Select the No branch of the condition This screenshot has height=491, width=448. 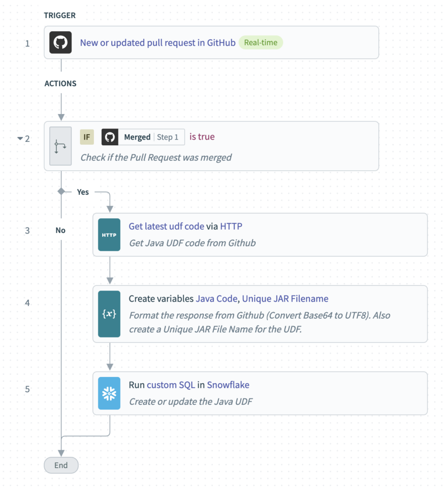point(60,230)
